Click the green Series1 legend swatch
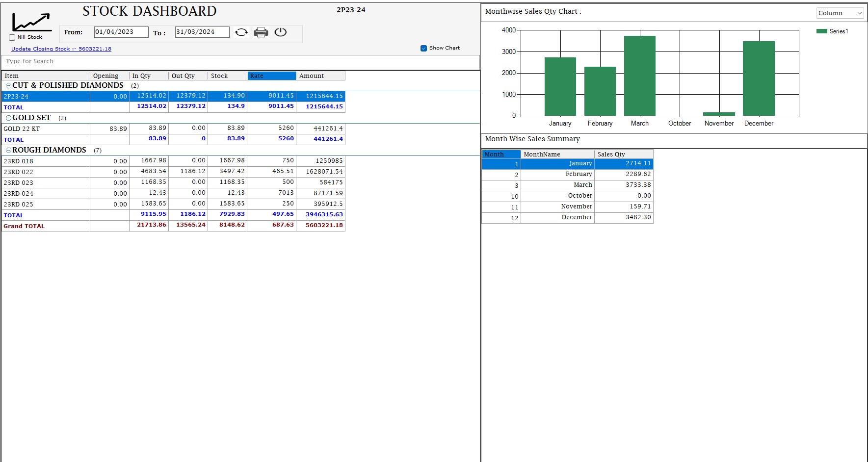Image resolution: width=868 pixels, height=462 pixels. pyautogui.click(x=821, y=31)
